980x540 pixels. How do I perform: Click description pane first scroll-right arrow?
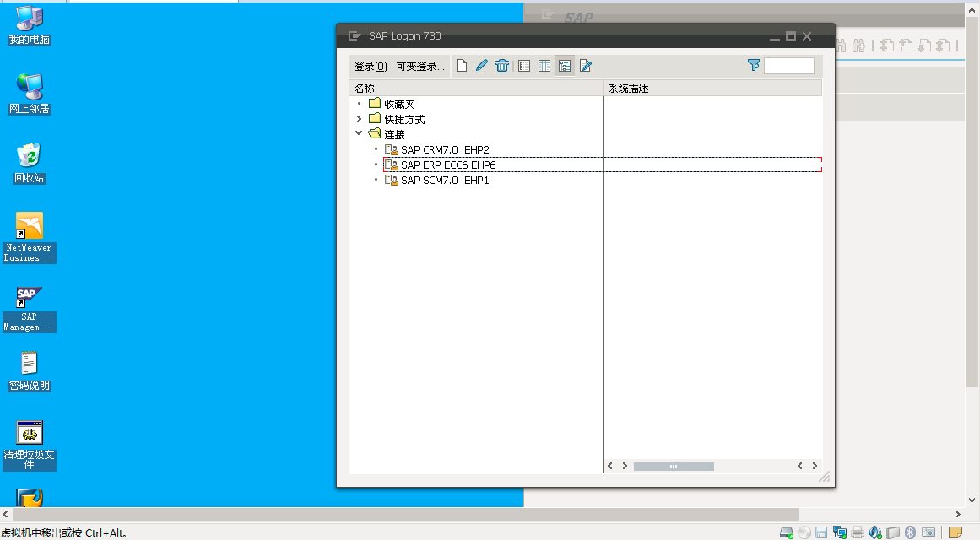point(625,467)
